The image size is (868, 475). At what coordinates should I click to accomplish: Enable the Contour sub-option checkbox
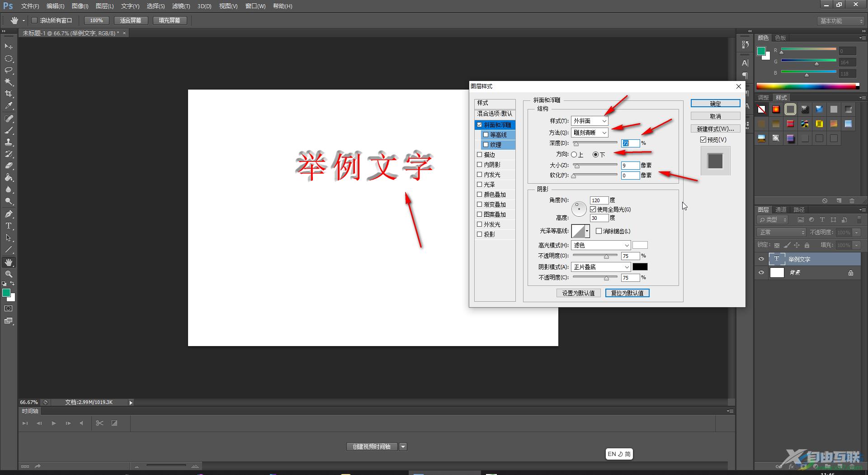[486, 135]
